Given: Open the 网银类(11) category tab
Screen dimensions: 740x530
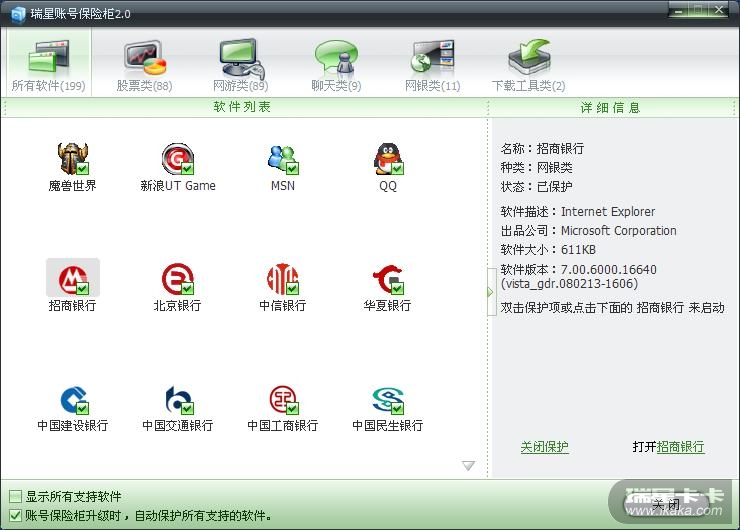Looking at the screenshot, I should click(x=432, y=66).
